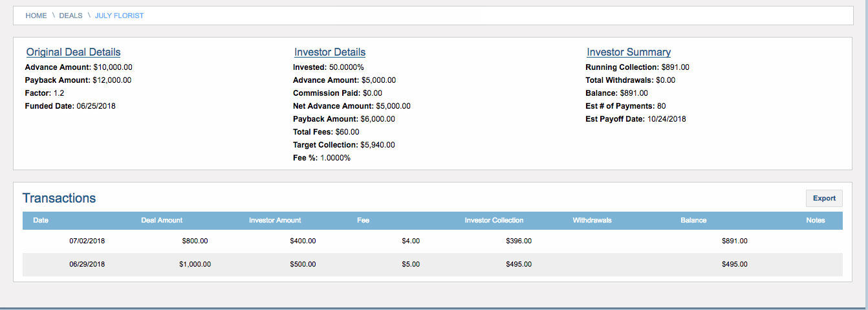Sort by Investor Collection column header

pyautogui.click(x=494, y=220)
